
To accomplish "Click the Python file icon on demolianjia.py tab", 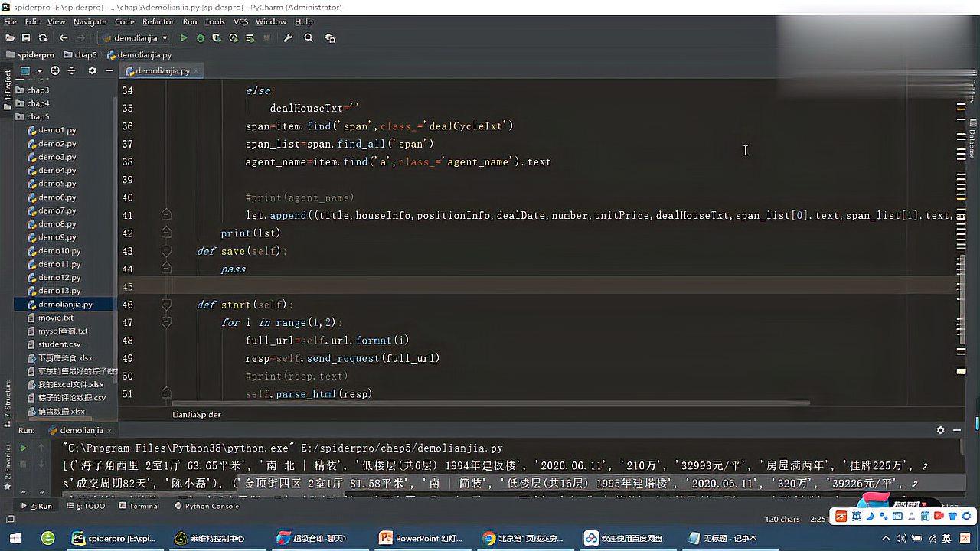I will (x=132, y=70).
